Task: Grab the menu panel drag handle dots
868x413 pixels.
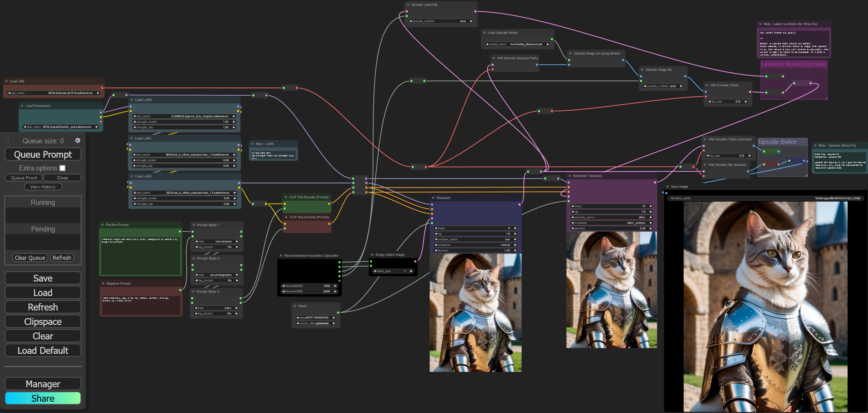Action: tap(7, 141)
